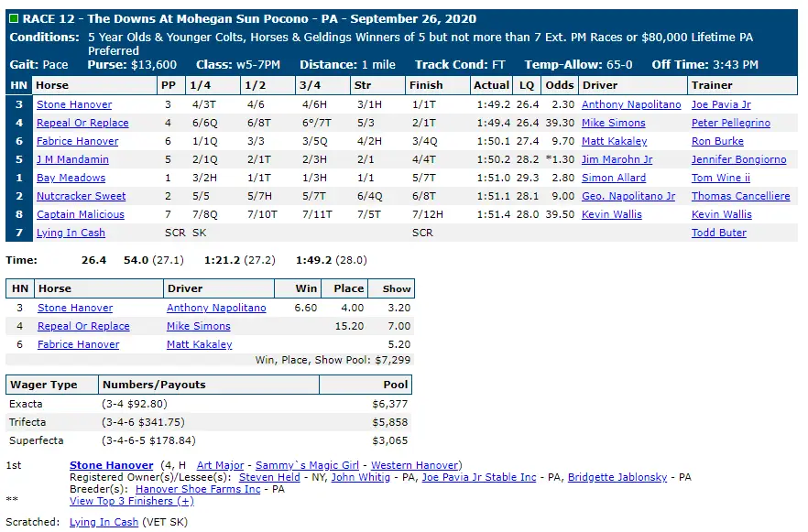Open J M Mandamin horse link
This screenshot has width=808, height=532.
point(72,159)
